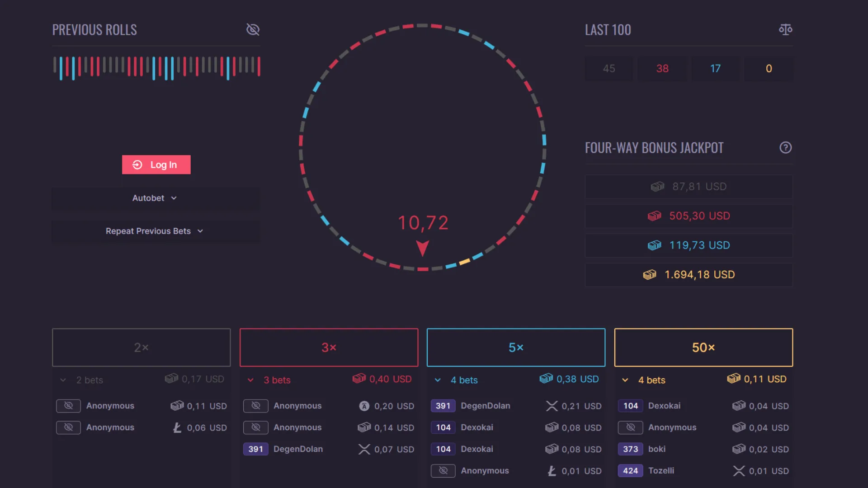Click the jackpot info question mark icon
The image size is (868, 488).
click(786, 147)
